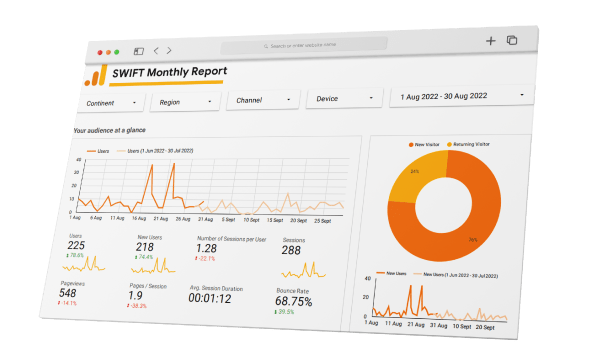Click the Sessions sparkline under 288

click(x=303, y=270)
